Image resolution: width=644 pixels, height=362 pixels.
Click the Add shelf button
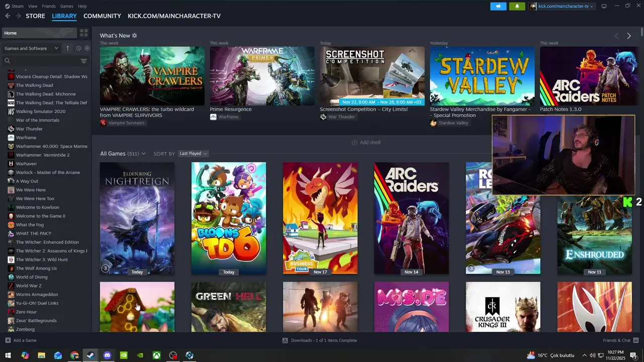coord(366,142)
